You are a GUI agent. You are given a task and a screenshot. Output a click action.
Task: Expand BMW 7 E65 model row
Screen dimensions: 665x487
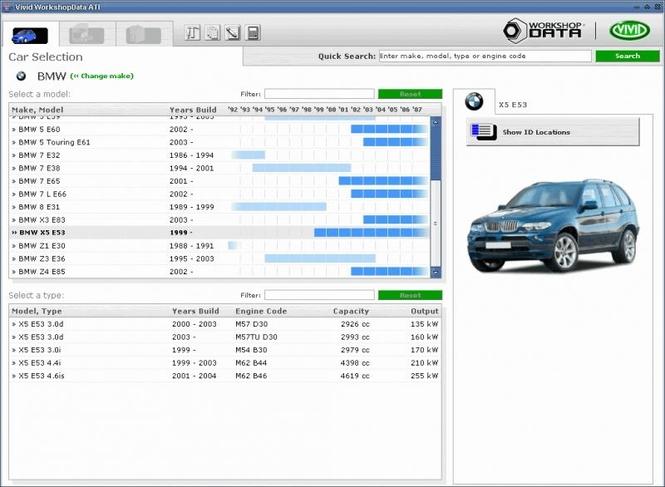coord(220,181)
